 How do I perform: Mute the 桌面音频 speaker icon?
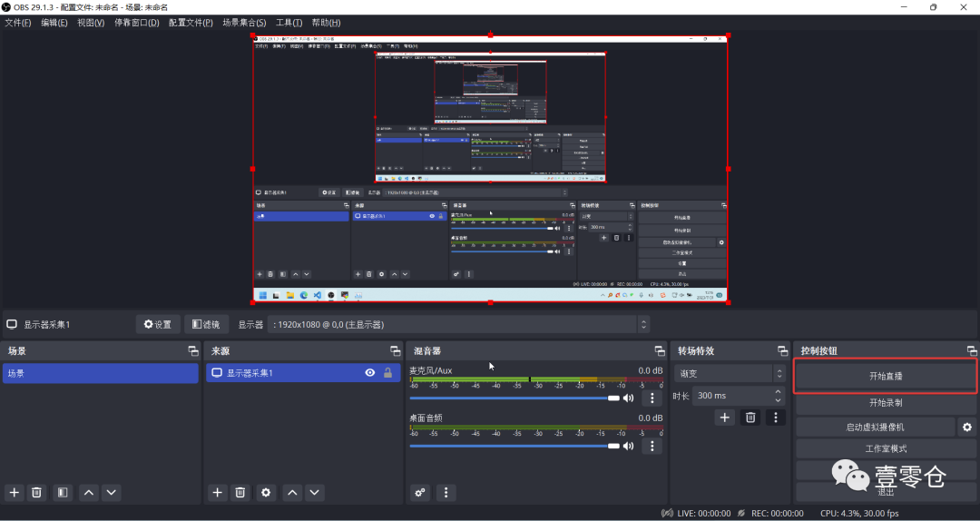tap(628, 446)
